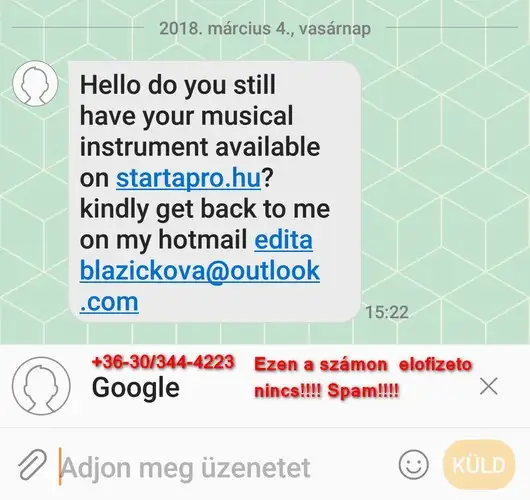Viewport: 530px width, 500px height.
Task: Tap the Google contact avatar icon
Action: coord(41,386)
